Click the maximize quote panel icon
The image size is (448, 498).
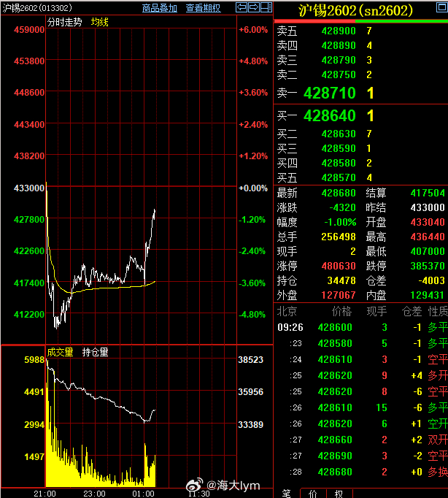[441, 7]
